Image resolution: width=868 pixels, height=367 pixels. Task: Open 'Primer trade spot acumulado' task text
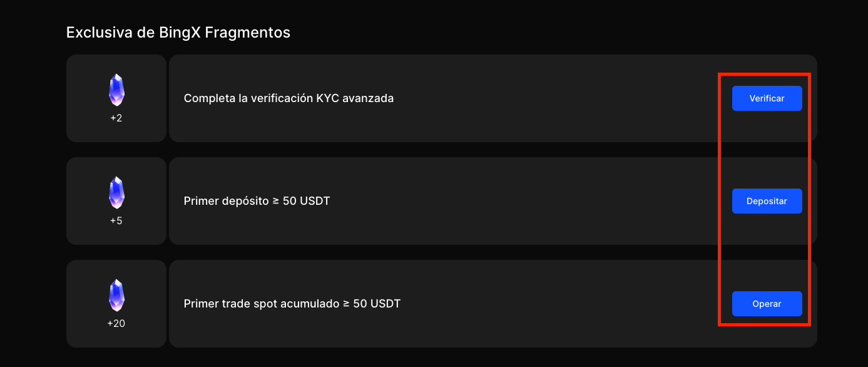[292, 304]
